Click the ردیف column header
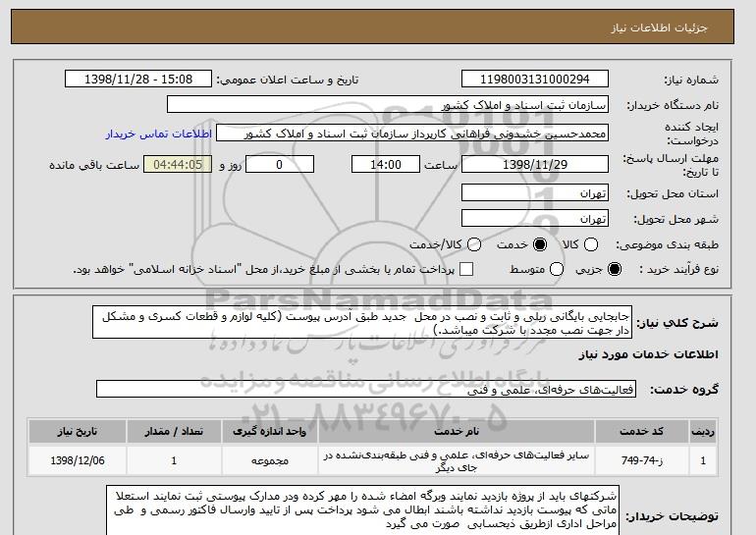756x535 pixels. point(702,431)
